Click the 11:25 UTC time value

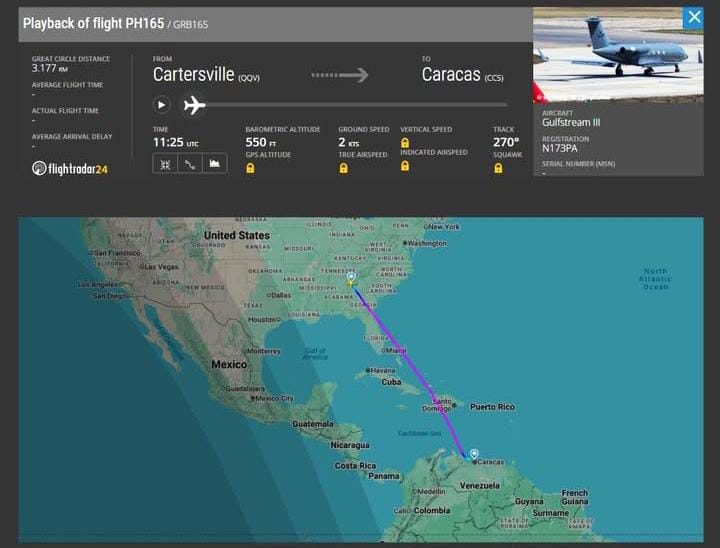[x=175, y=142]
